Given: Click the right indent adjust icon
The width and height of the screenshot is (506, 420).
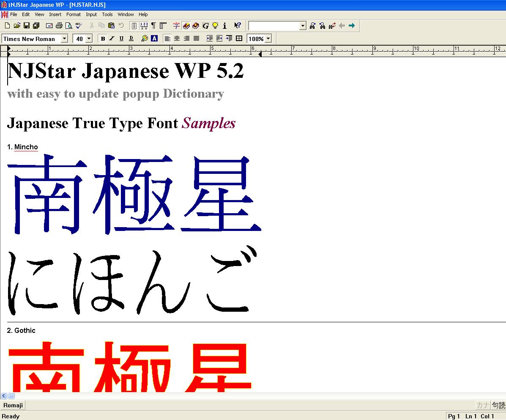Looking at the screenshot, I should pos(219,39).
